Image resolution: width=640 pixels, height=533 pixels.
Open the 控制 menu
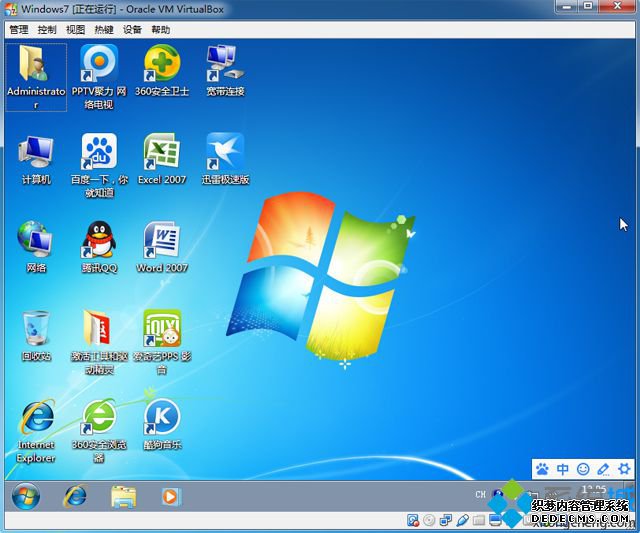click(47, 29)
